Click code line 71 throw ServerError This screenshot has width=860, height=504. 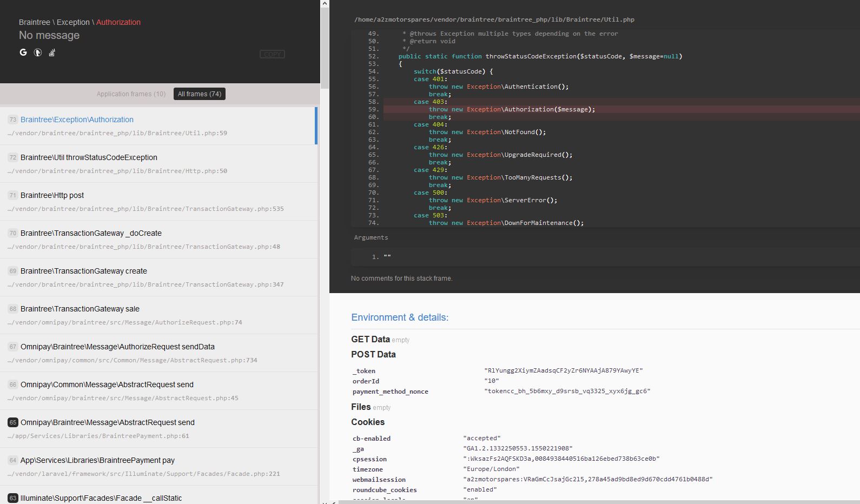point(493,200)
